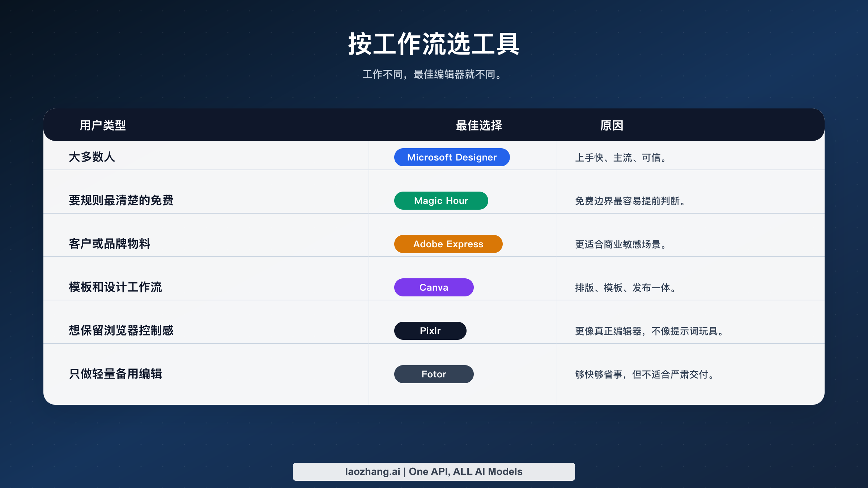Click the Pixlr badge
This screenshot has width=868, height=488.
430,330
